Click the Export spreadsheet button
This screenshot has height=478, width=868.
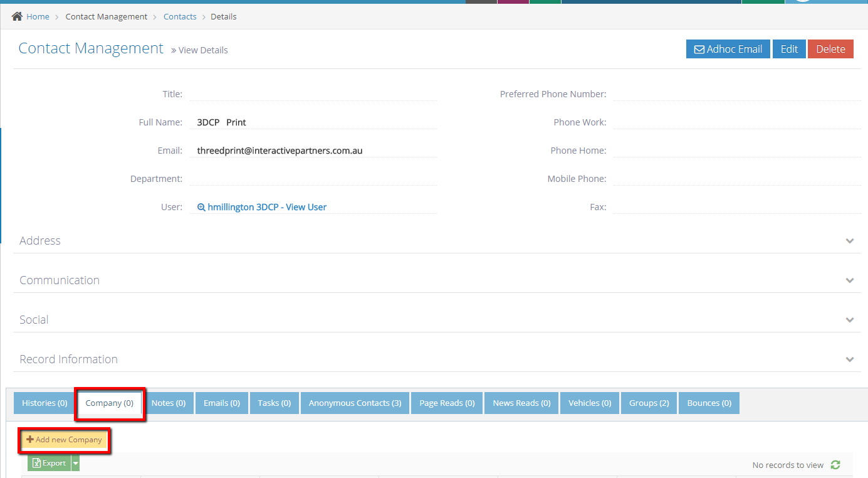pyautogui.click(x=49, y=462)
